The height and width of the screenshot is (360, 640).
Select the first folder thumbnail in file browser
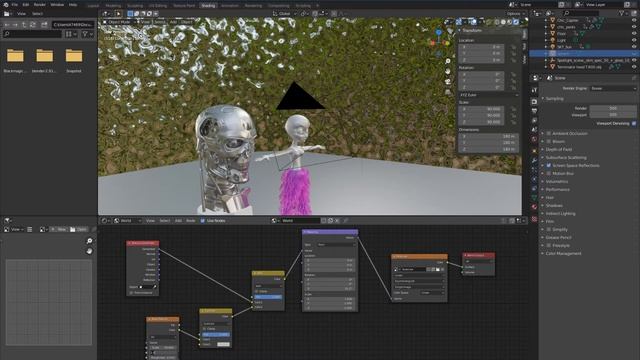[x=15, y=56]
